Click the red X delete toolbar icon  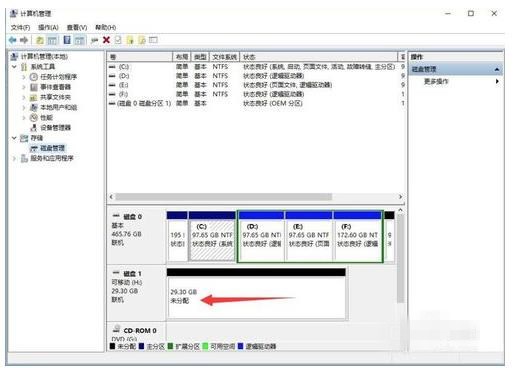(x=106, y=40)
